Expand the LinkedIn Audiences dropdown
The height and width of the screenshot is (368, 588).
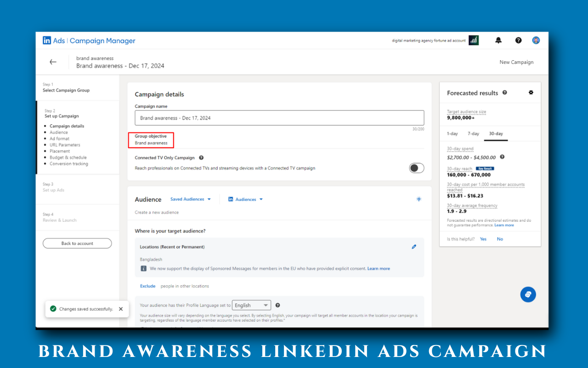click(x=246, y=199)
